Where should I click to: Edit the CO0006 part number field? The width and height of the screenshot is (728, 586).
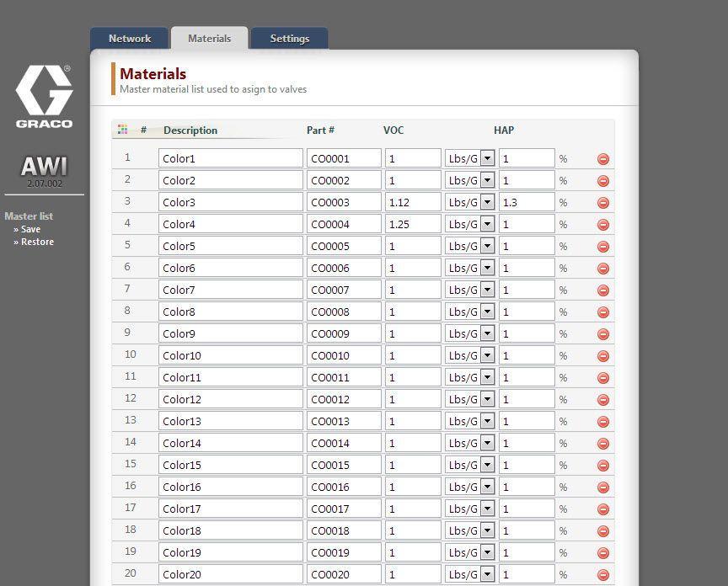[344, 268]
